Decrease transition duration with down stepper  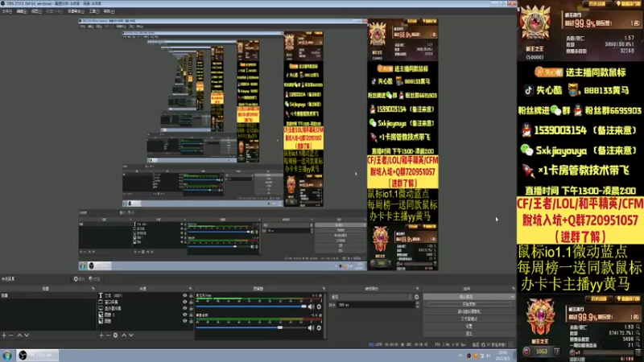click(417, 306)
